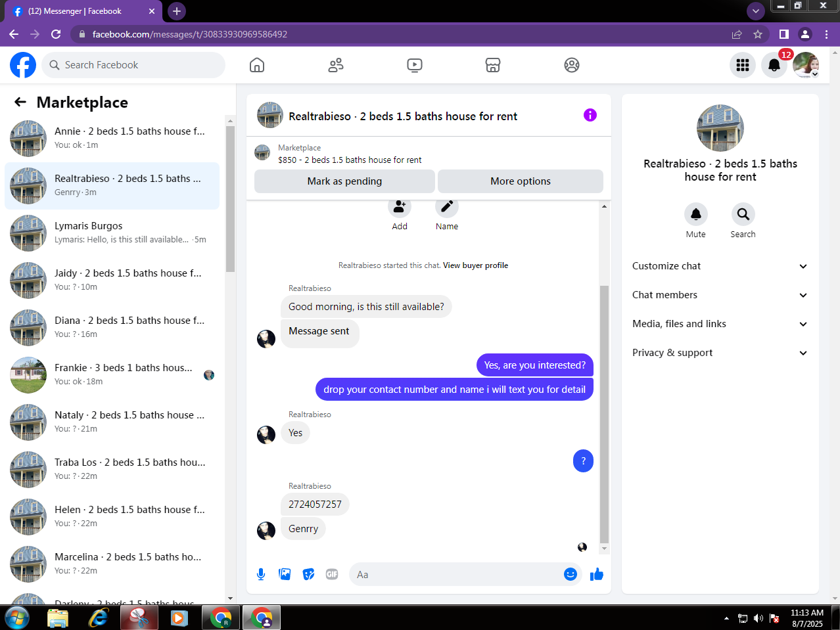
Task: Expand Chat members section
Action: click(x=720, y=295)
